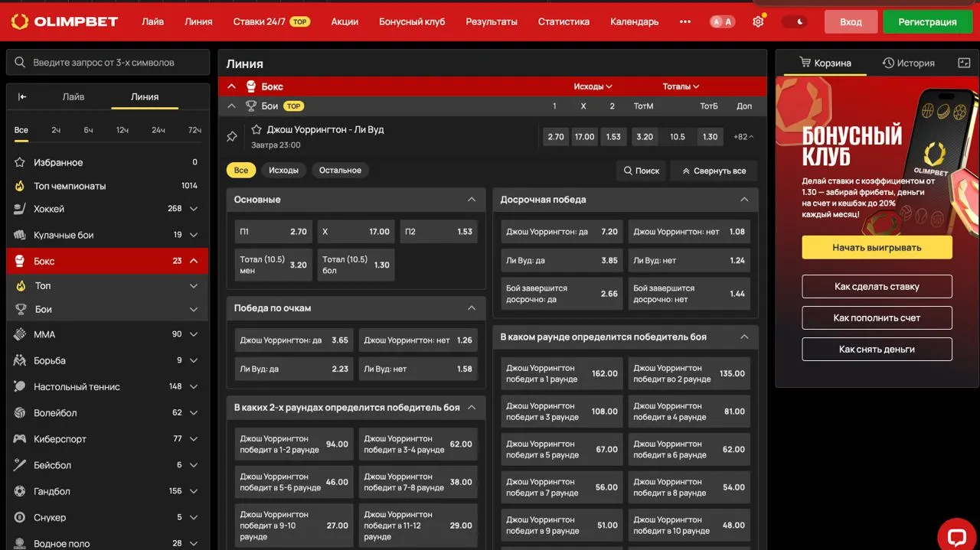Open settings gear icon in header
This screenshot has height=550, width=980.
pos(758,21)
